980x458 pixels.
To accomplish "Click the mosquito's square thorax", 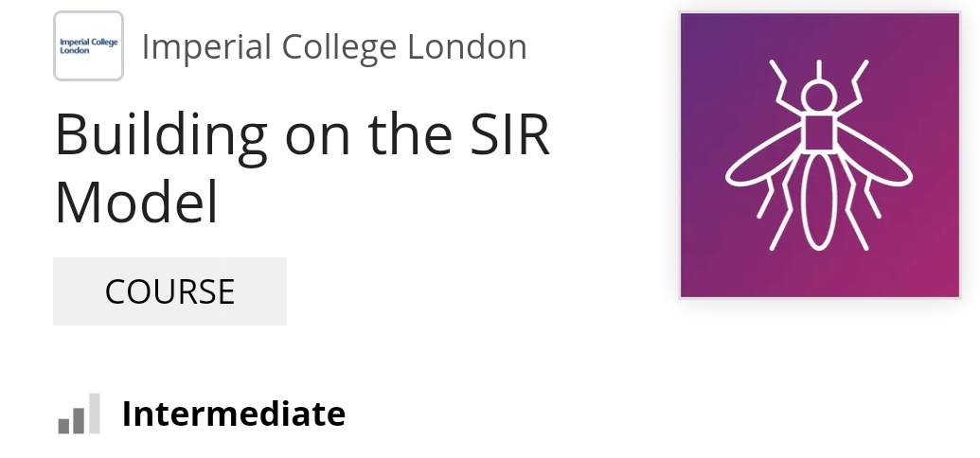I will [x=819, y=133].
